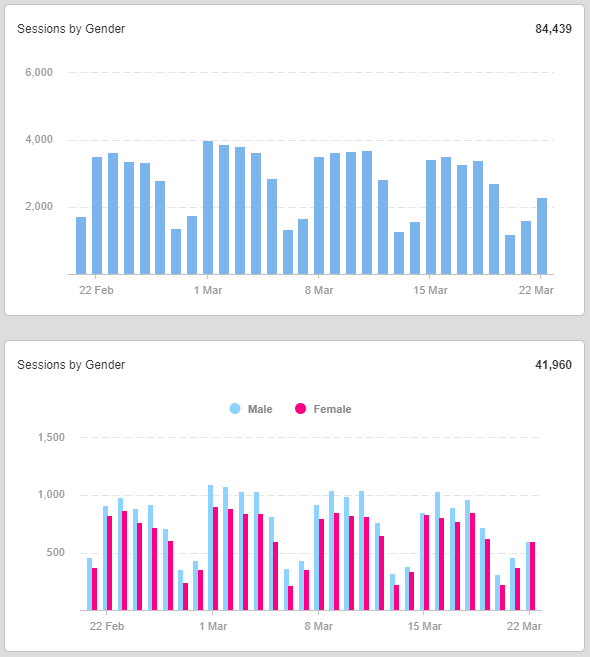This screenshot has height=657, width=590.
Task: Click the 84,439 total sessions value
Action: coord(553,29)
